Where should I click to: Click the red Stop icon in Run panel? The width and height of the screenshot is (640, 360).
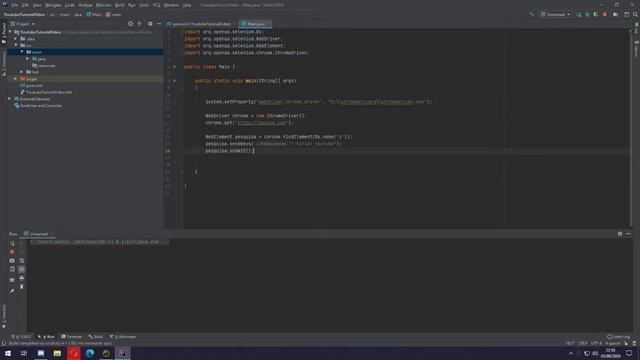pos(12,252)
